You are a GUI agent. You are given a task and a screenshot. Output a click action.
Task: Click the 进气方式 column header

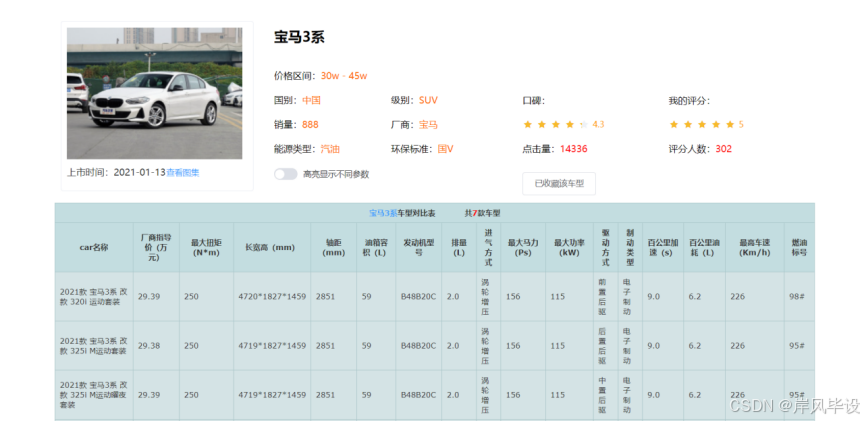point(488,247)
